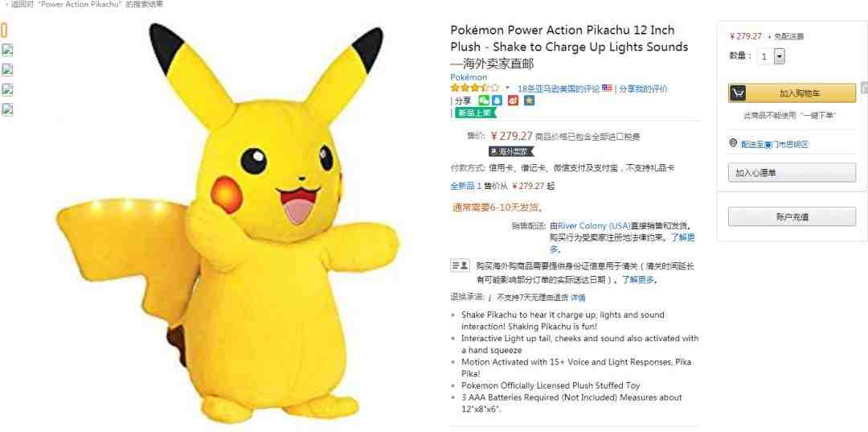
Task: Click the 新品上架 green badge
Action: tap(475, 113)
